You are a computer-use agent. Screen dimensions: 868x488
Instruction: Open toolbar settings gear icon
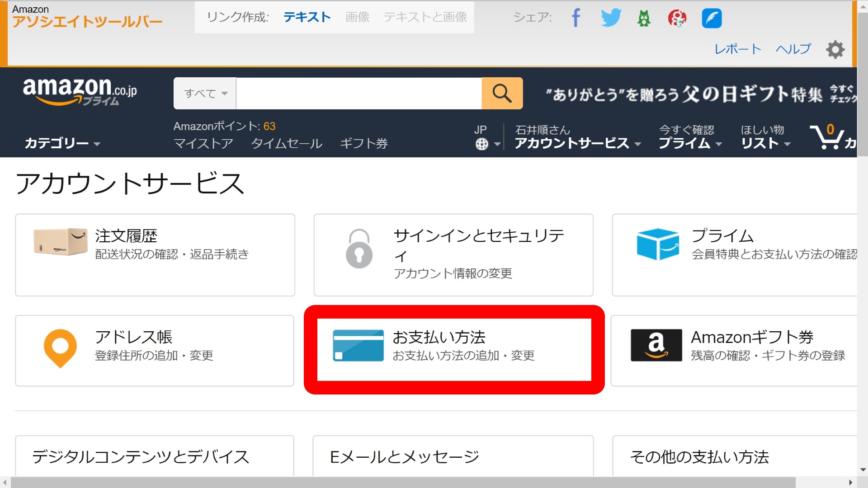coord(835,49)
